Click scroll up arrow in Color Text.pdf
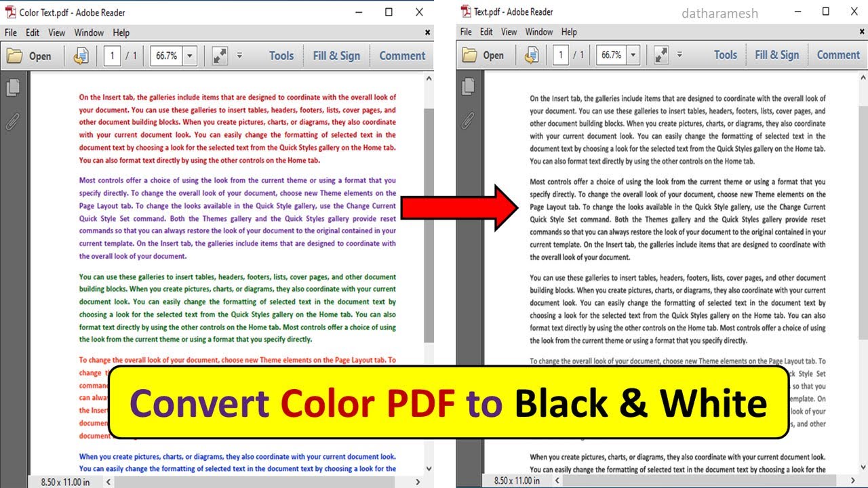The image size is (868, 488). pyautogui.click(x=429, y=79)
